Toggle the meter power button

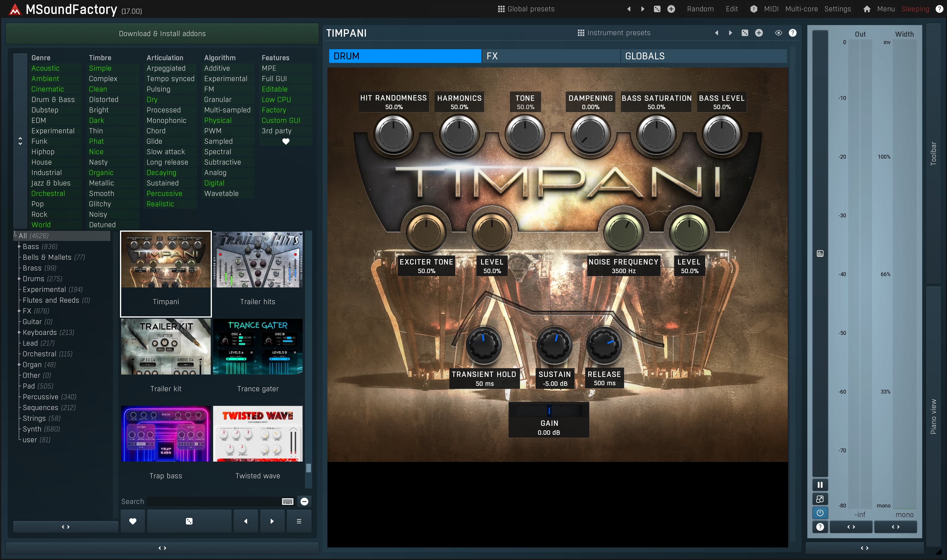820,513
